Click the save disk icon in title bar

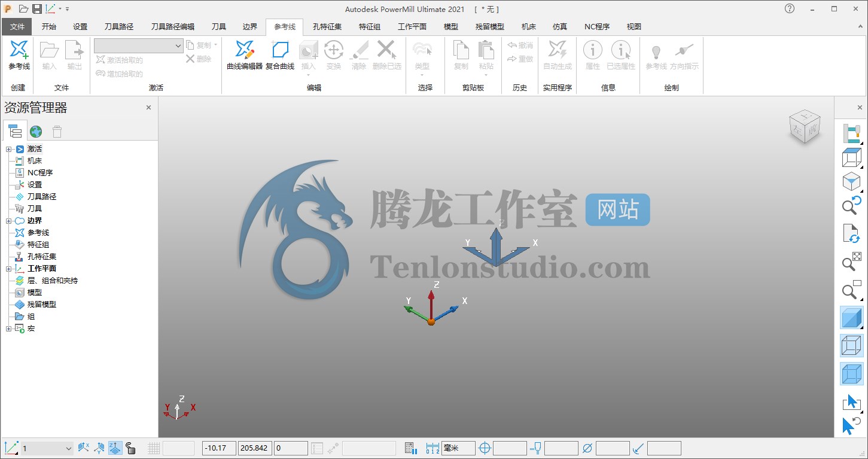pyautogui.click(x=37, y=8)
